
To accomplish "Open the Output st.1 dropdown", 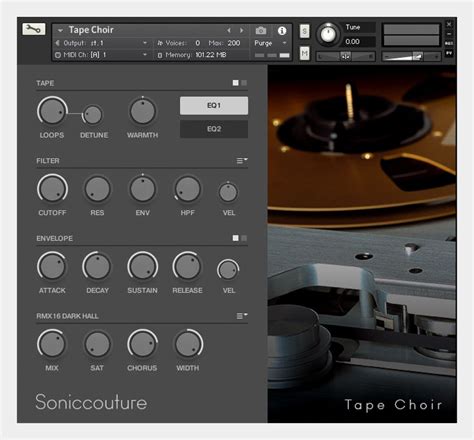I will tap(145, 43).
